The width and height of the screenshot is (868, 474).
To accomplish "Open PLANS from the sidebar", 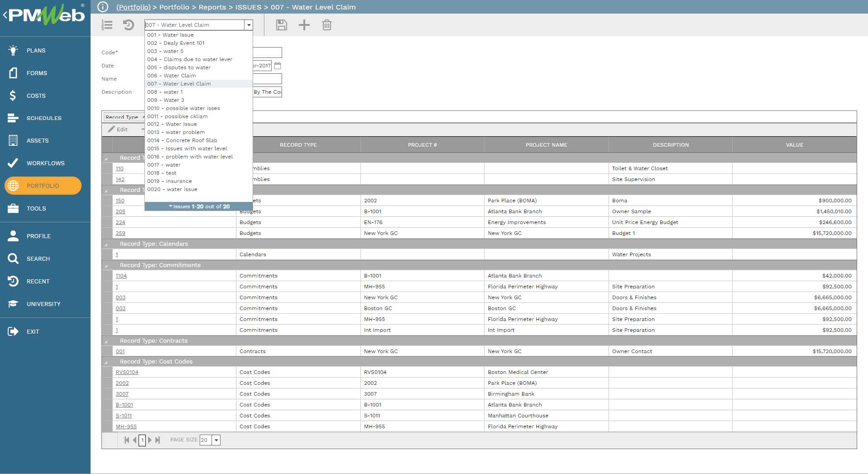I will point(36,50).
